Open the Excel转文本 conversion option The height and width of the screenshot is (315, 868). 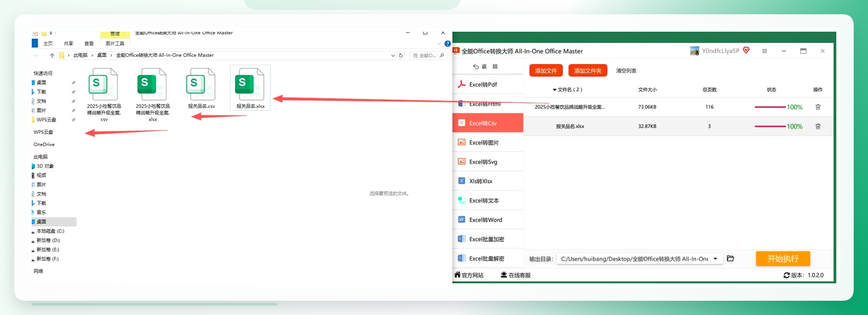click(487, 201)
